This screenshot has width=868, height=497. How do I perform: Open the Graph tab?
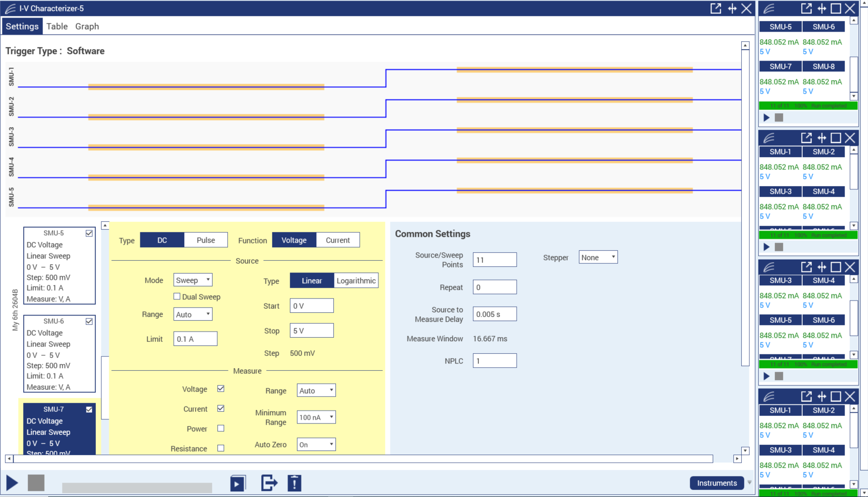point(87,26)
